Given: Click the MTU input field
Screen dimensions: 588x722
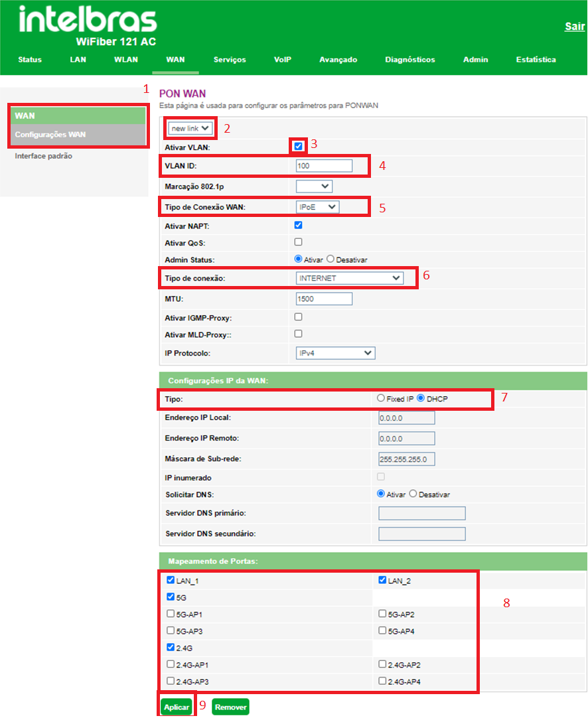Looking at the screenshot, I should (x=324, y=299).
